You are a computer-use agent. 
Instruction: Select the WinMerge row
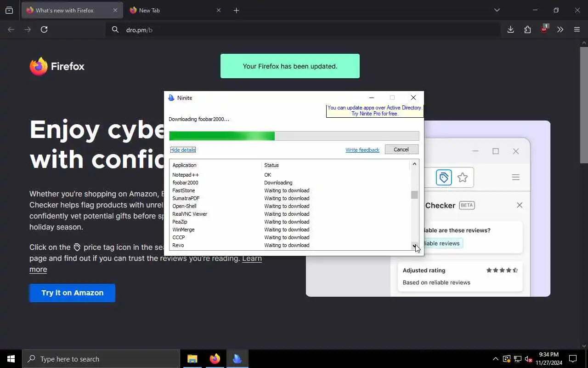pos(289,230)
